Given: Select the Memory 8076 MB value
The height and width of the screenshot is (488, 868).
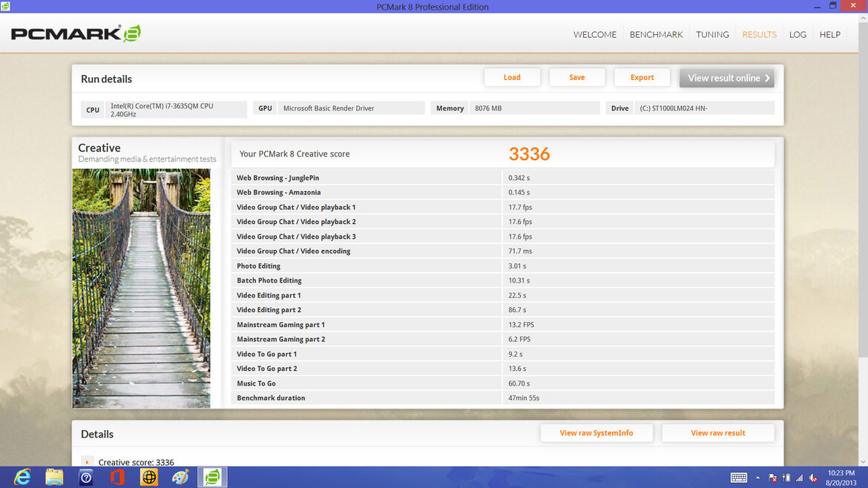Looking at the screenshot, I should tap(488, 108).
